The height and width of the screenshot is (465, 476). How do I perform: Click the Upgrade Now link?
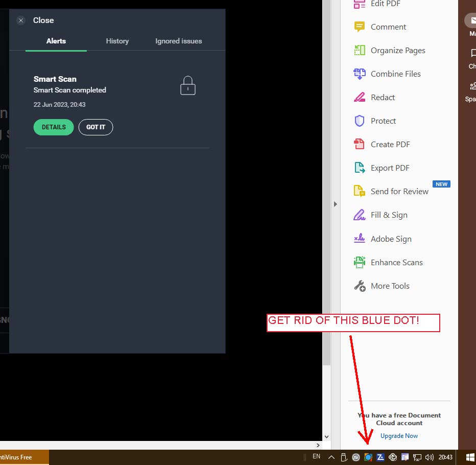pos(399,435)
